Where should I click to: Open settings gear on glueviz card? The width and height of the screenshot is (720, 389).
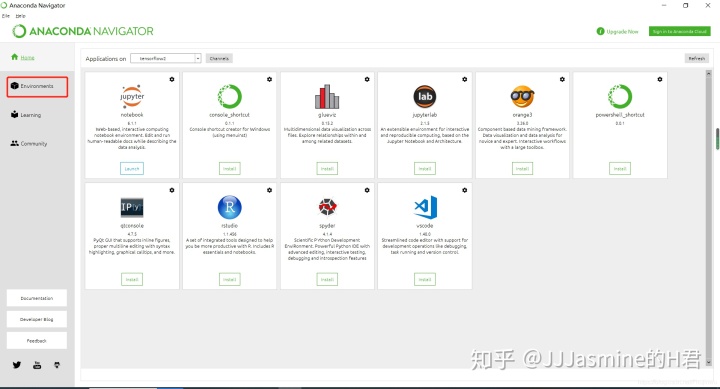[367, 79]
